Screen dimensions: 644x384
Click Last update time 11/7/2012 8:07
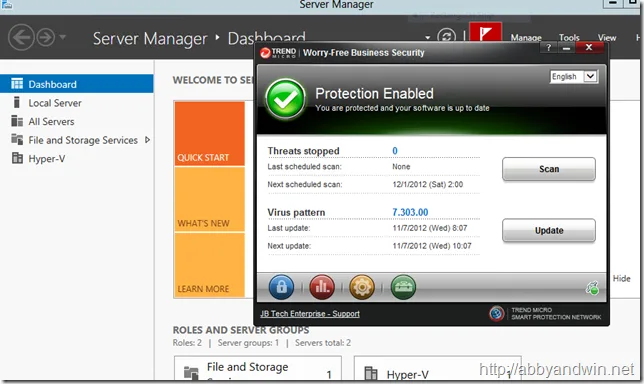tap(430, 228)
